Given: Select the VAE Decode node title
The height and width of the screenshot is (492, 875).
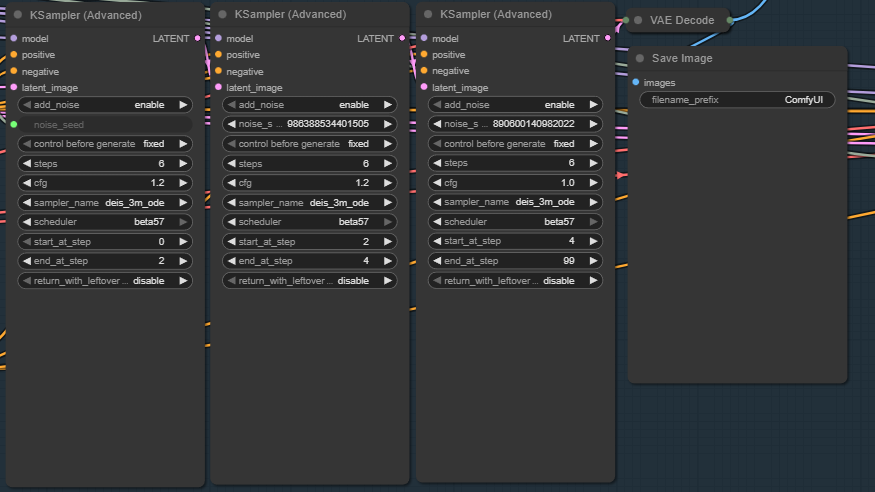Looking at the screenshot, I should pos(682,20).
